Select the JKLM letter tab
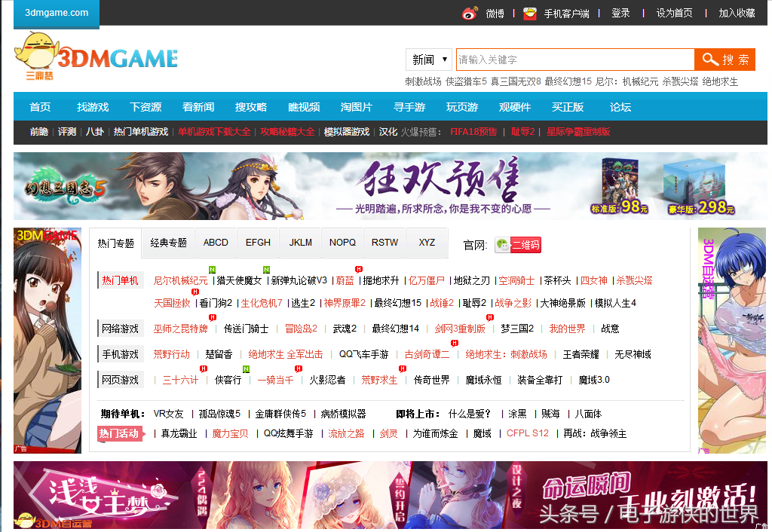The height and width of the screenshot is (532, 772). pos(300,243)
